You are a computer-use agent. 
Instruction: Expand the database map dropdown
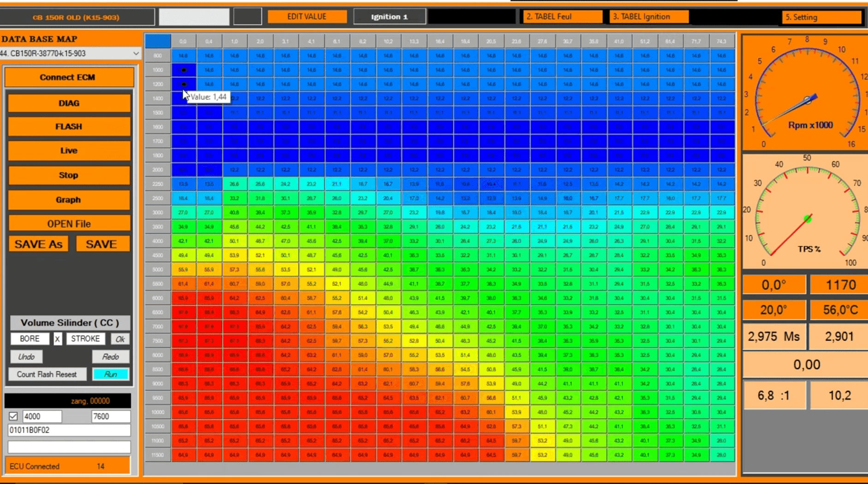[x=136, y=53]
